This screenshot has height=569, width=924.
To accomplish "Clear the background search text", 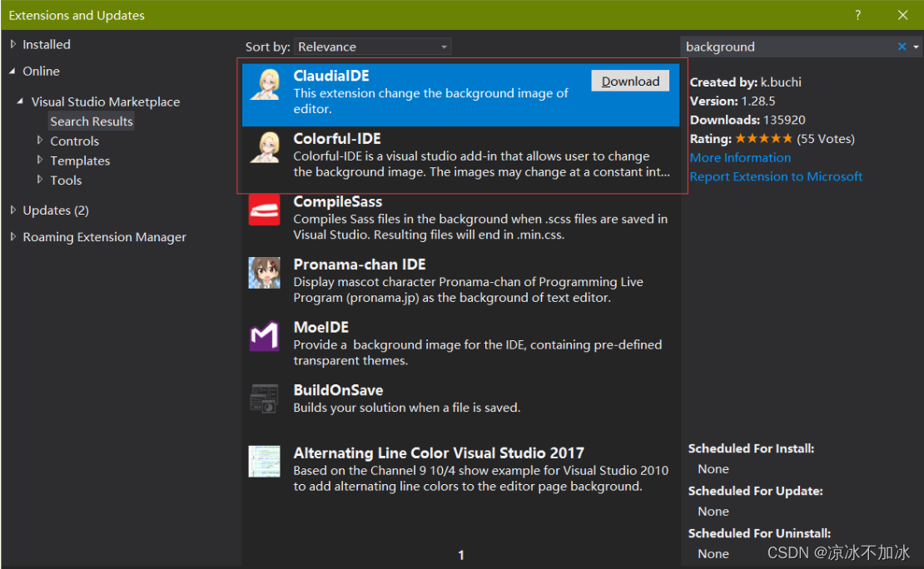I will (x=902, y=47).
